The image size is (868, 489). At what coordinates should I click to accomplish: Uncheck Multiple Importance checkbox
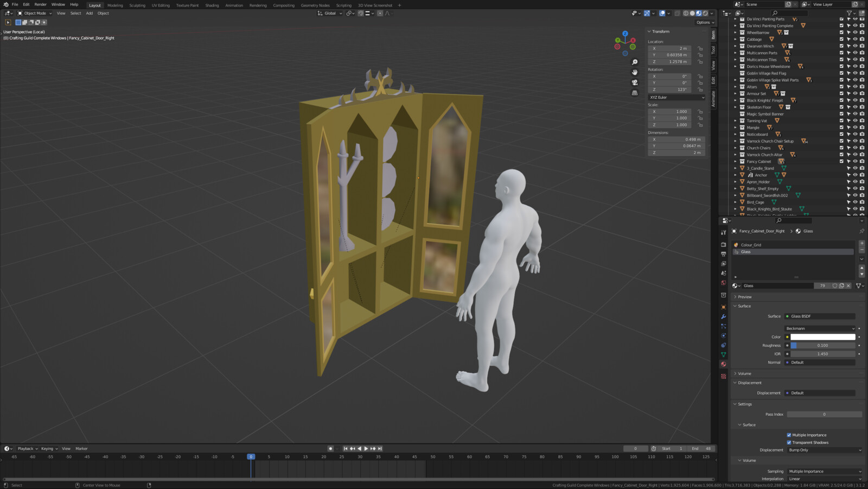(x=789, y=435)
